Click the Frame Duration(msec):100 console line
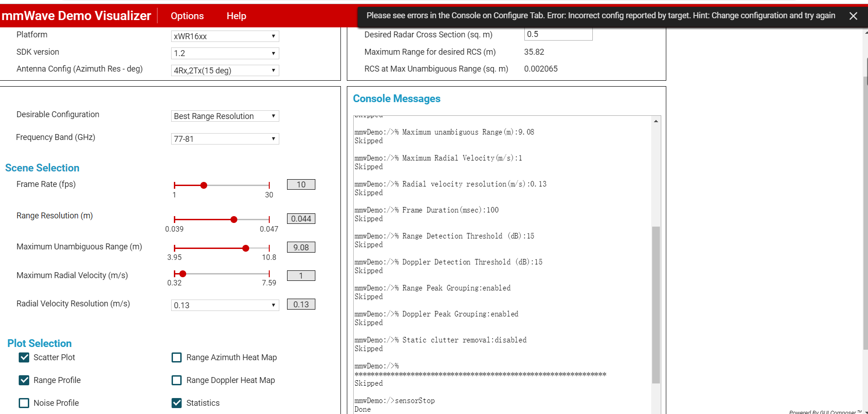868x414 pixels. (427, 210)
